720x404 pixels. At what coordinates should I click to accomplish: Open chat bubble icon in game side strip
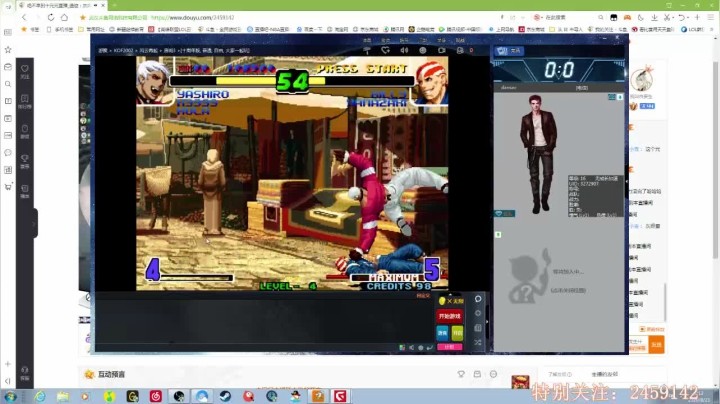coord(478,299)
